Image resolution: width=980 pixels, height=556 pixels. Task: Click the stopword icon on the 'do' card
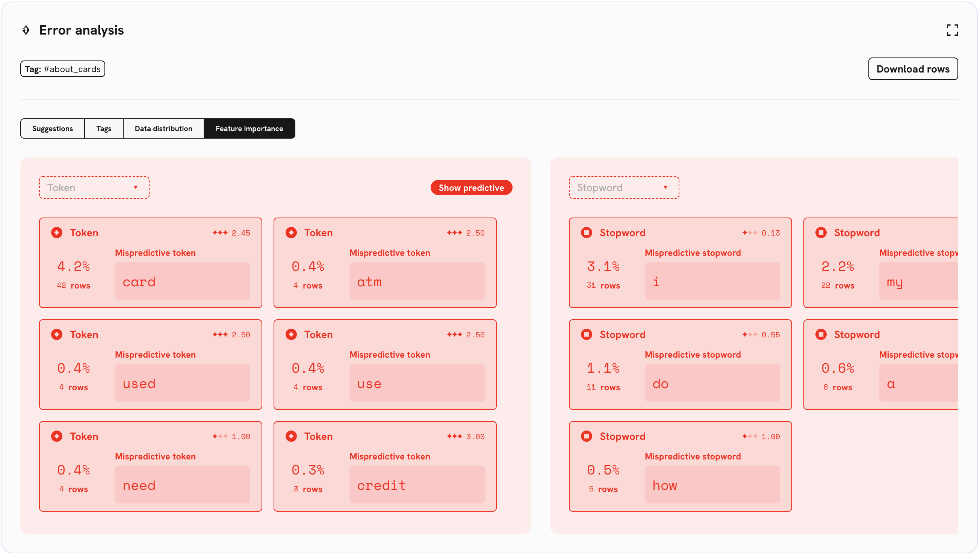587,335
